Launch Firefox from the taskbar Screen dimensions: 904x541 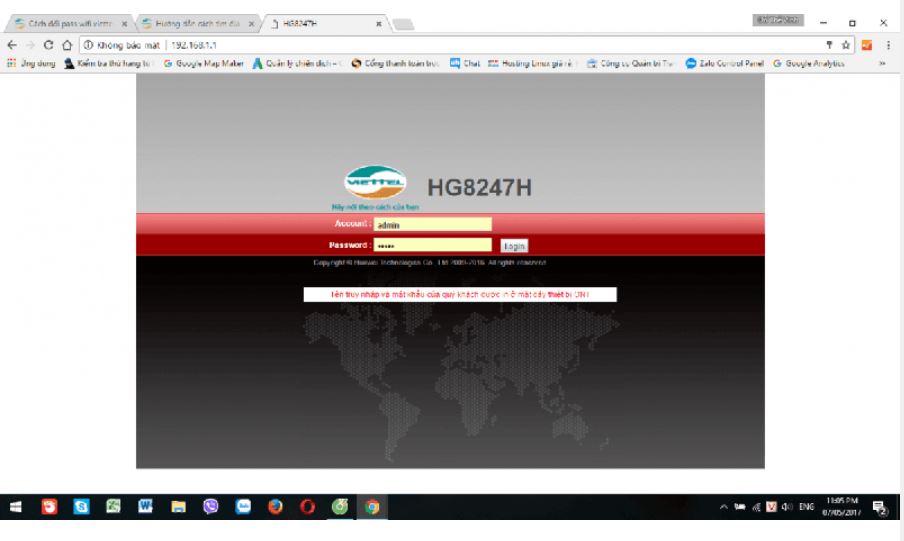point(274,507)
